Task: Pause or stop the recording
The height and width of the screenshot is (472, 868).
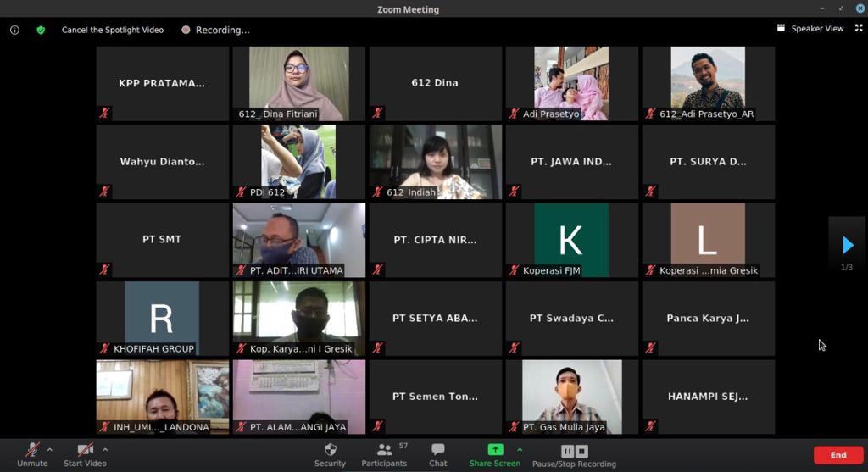Action: pyautogui.click(x=574, y=452)
